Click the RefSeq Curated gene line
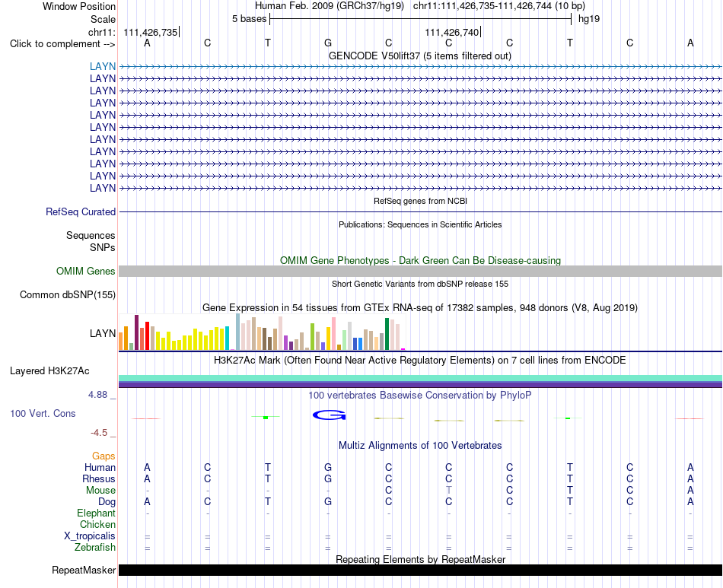Screen dimensions: 723x588 coord(420,212)
